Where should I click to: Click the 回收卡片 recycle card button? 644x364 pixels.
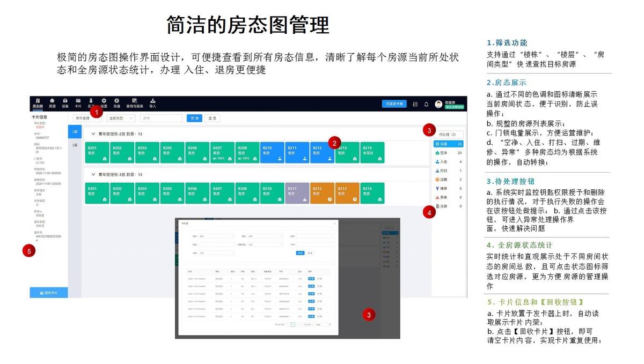(x=49, y=293)
